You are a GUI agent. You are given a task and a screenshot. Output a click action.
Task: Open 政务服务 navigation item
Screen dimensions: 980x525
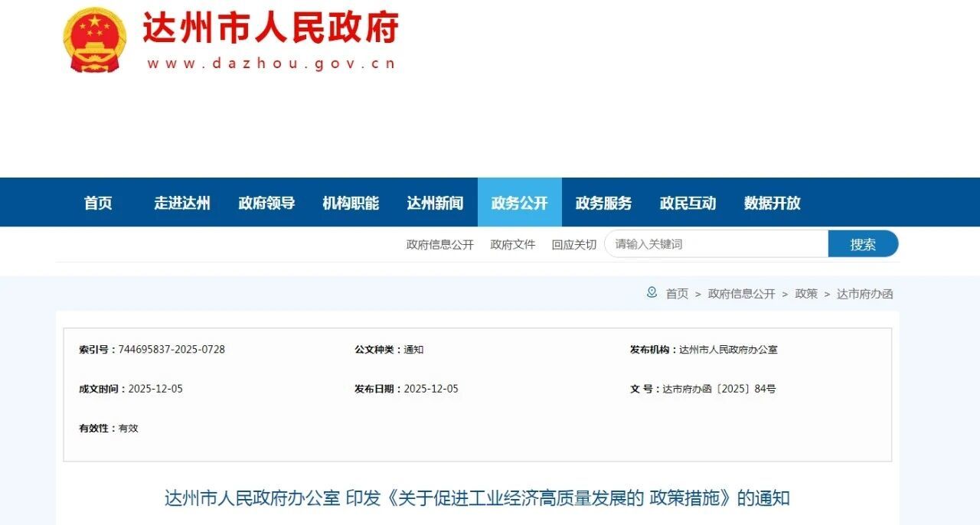coord(603,203)
